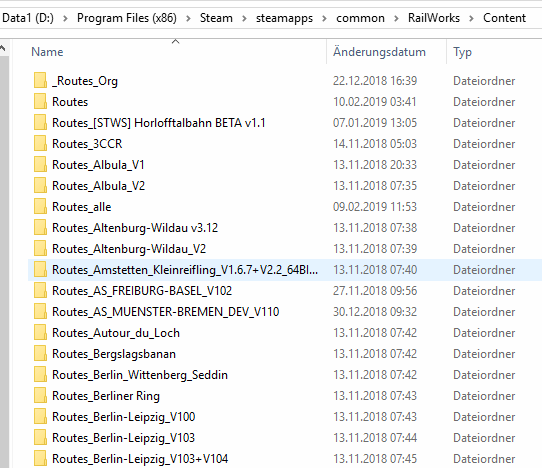Viewport: 542px width, 468px height.
Task: Select Routes_Altenburg-Wildau_V2 name
Action: point(129,249)
